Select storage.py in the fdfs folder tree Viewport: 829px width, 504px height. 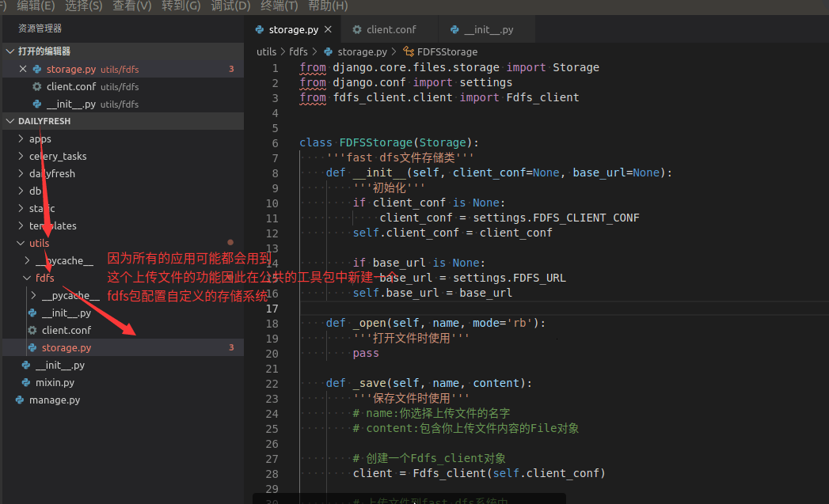[x=123, y=347]
